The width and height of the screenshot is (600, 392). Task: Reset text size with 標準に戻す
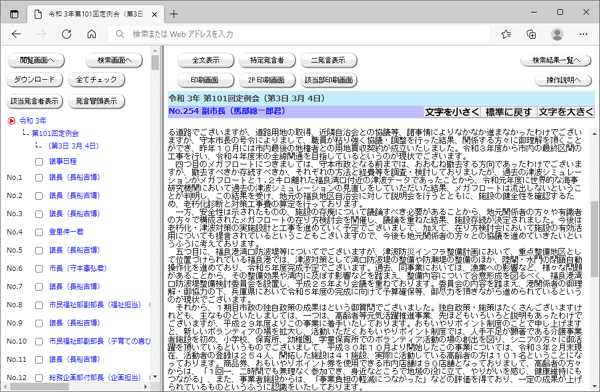coord(509,112)
